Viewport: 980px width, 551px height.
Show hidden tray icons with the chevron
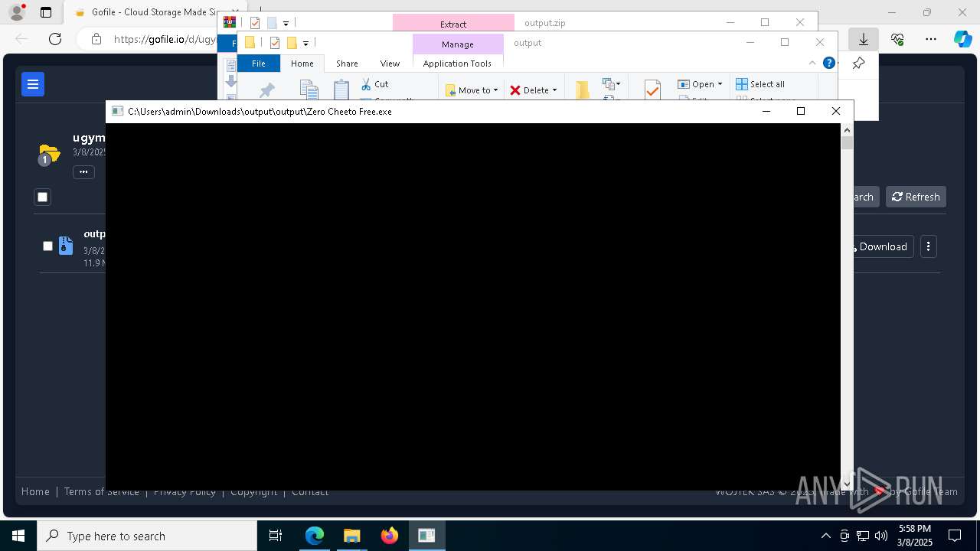[x=825, y=536]
